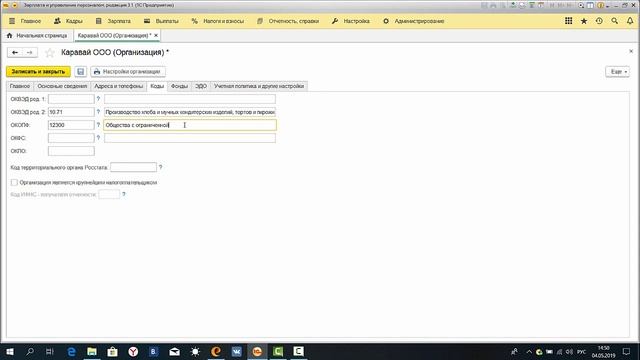Open the Настройка menu section

[x=351, y=21]
